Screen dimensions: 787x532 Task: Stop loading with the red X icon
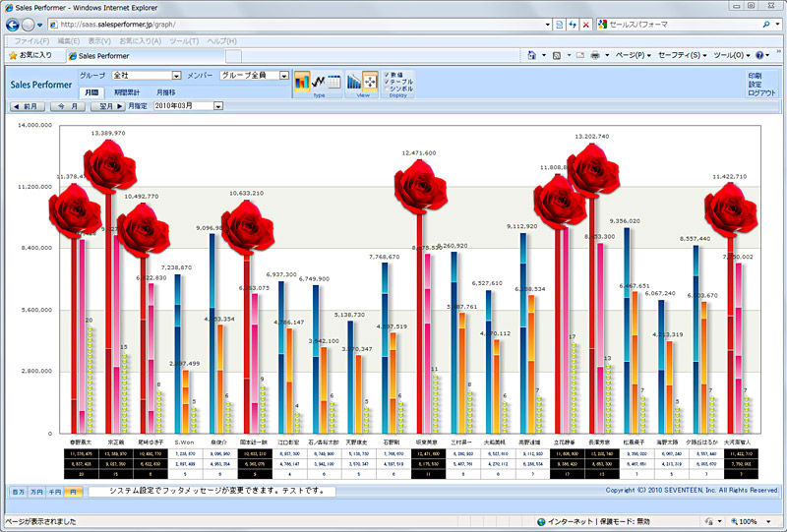click(585, 24)
